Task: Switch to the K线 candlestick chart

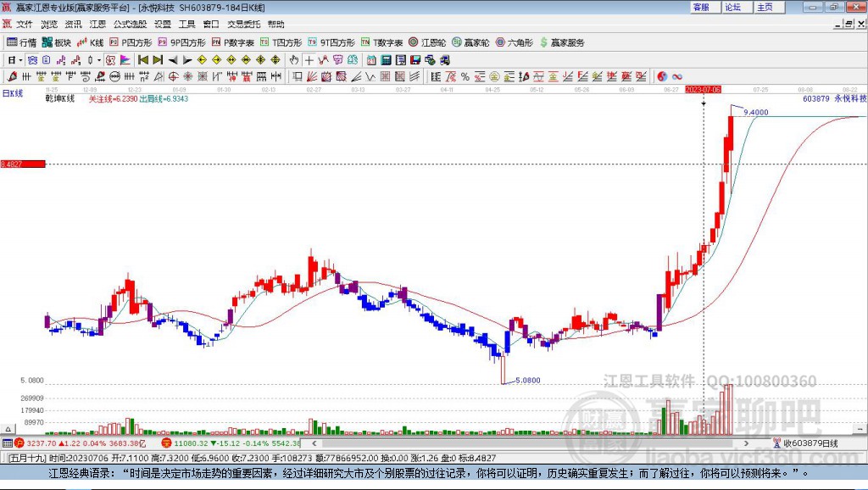Action: coord(91,42)
